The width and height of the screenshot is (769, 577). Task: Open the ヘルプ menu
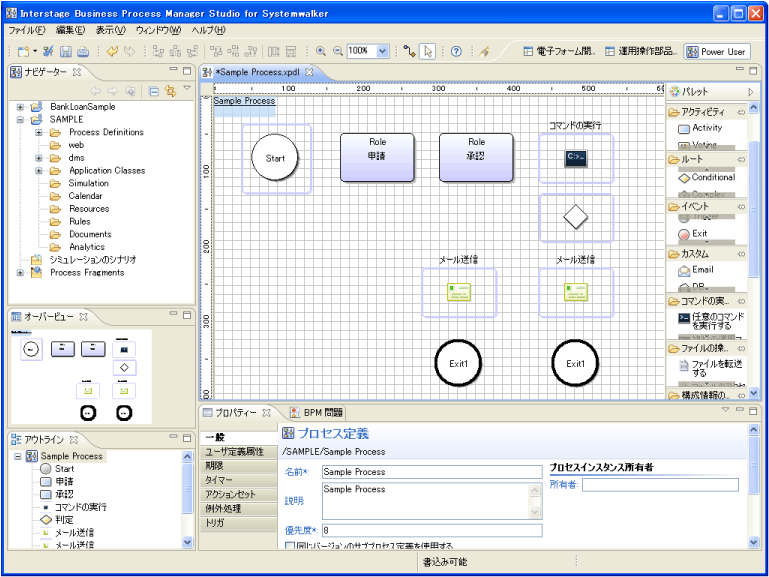208,30
